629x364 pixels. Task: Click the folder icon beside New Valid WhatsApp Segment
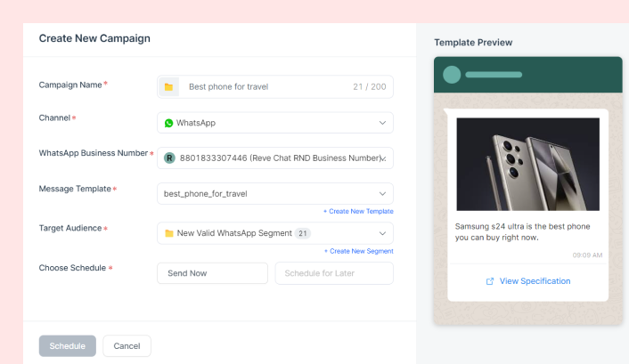(x=169, y=233)
